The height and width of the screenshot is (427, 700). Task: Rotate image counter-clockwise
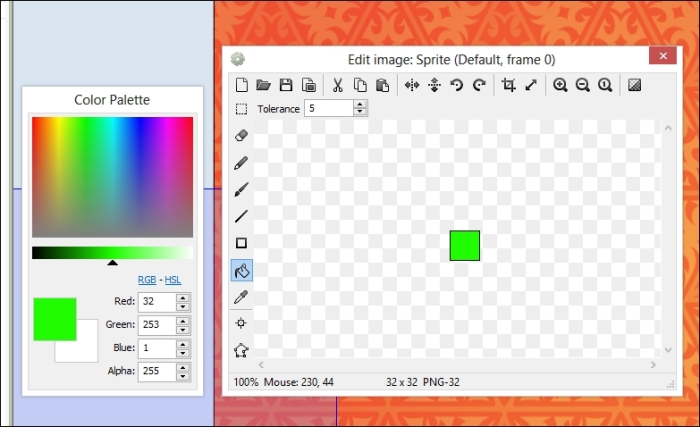456,84
